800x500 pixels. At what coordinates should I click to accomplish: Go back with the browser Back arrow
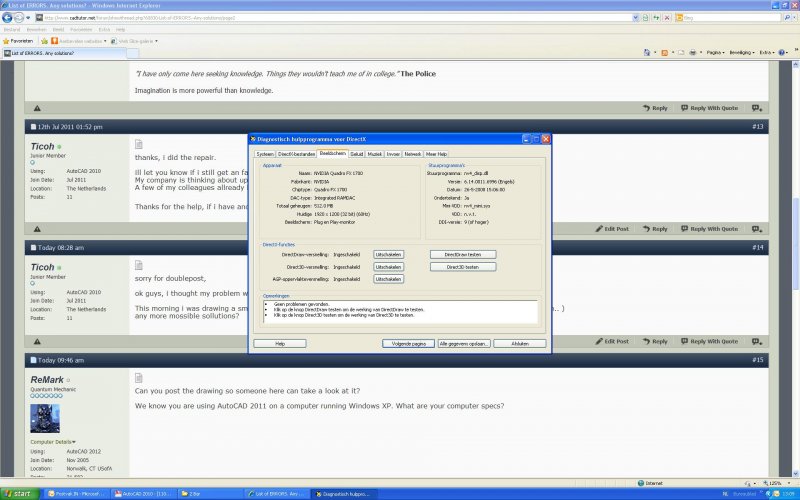pos(7,17)
